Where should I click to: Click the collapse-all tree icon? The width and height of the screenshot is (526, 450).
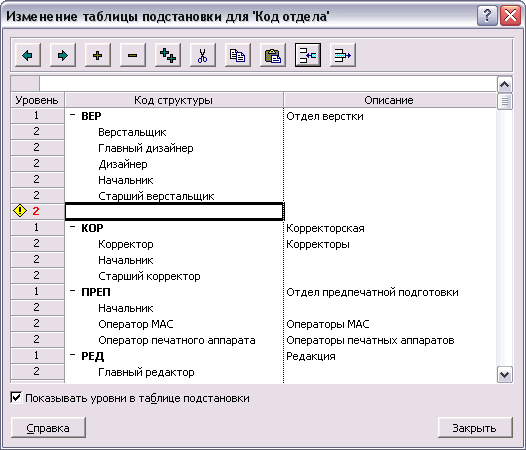(x=308, y=55)
